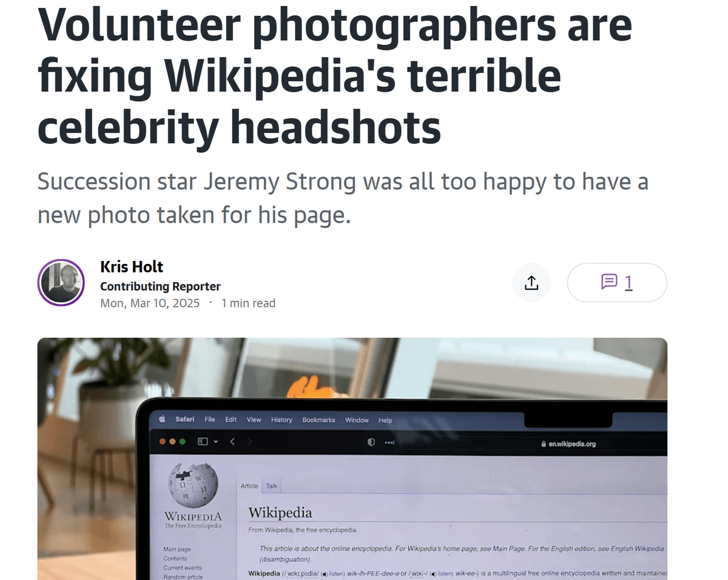Screen dimensions: 728x580
Task: Click the Apple logo in pictured menu bar
Action: click(162, 419)
